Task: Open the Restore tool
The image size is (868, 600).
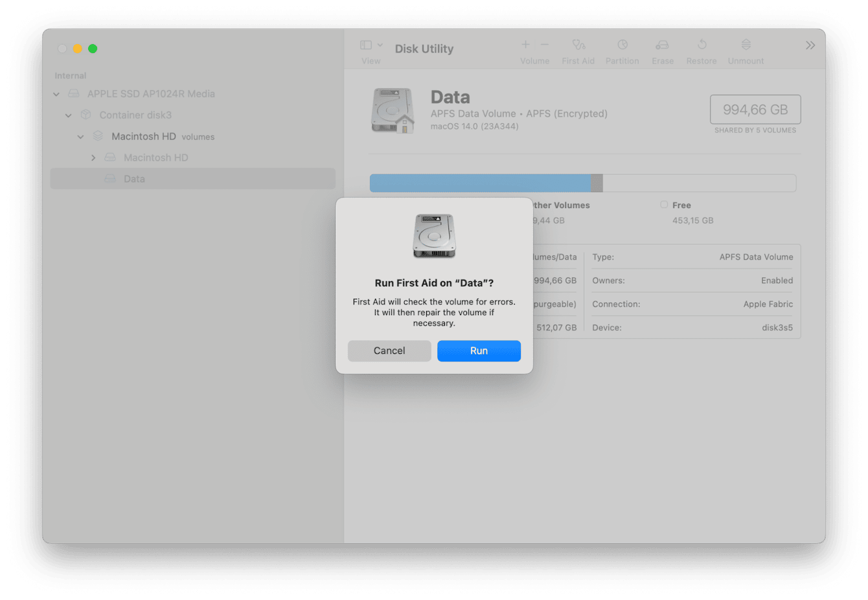Action: [x=702, y=45]
